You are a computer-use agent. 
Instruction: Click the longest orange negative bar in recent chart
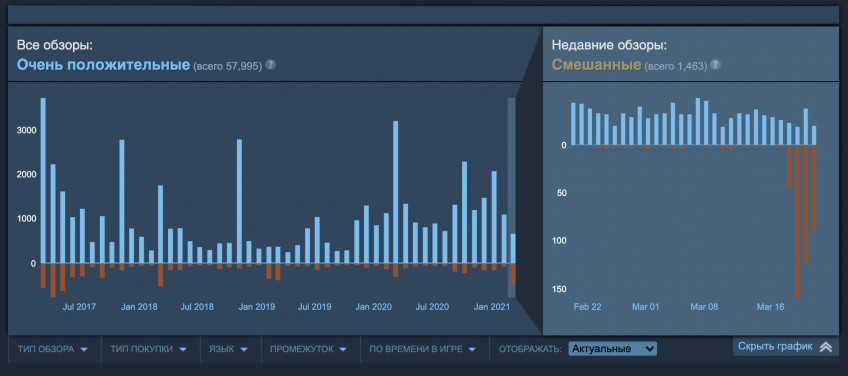point(797,221)
